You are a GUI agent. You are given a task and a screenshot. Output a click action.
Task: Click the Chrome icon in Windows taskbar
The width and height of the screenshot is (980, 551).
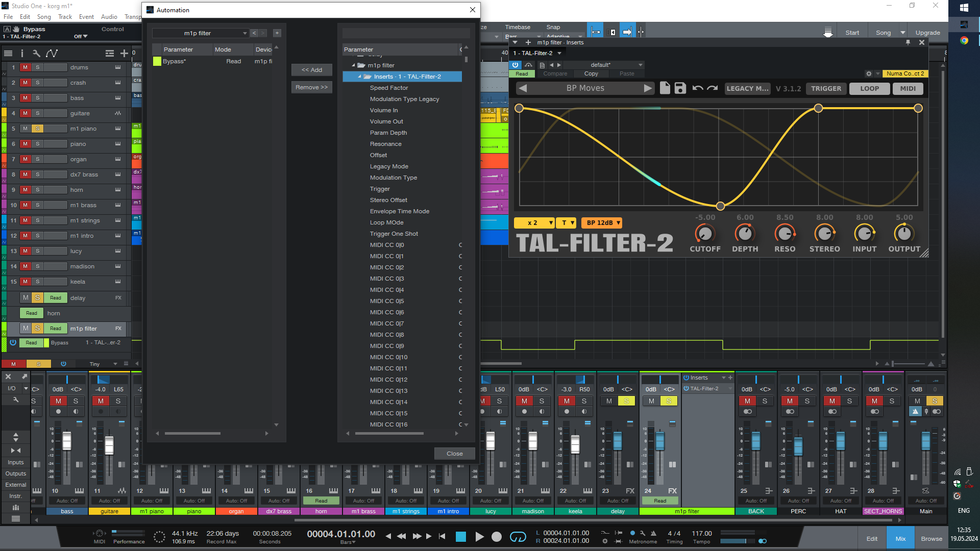point(964,40)
